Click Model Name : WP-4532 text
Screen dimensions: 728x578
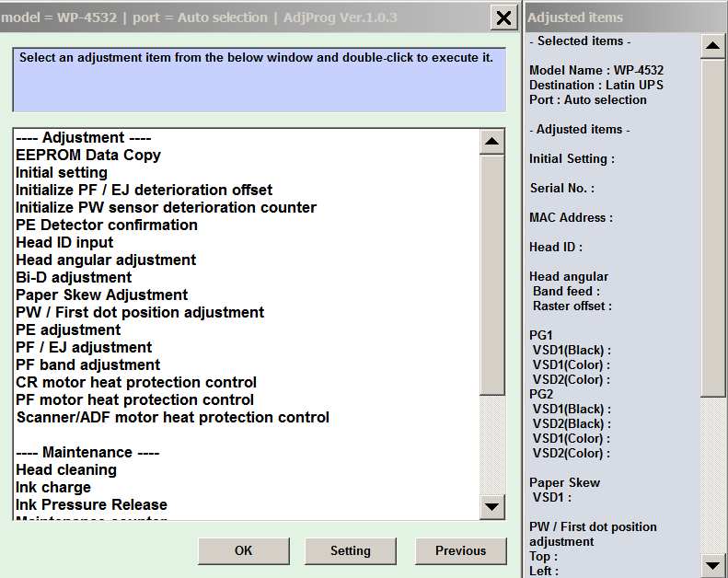(596, 71)
